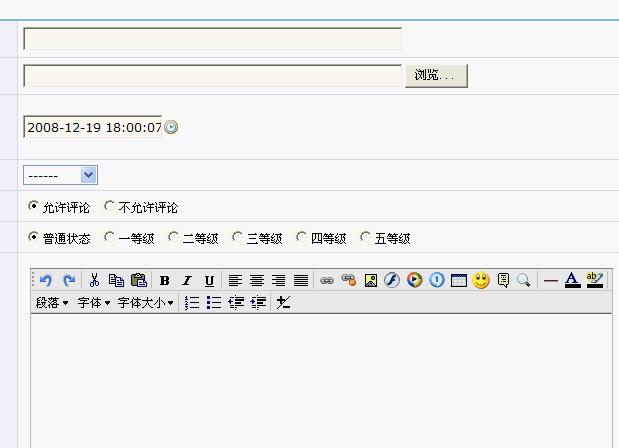This screenshot has height=448, width=619.
Task: Select the 不允许评论 radio button
Action: [109, 206]
